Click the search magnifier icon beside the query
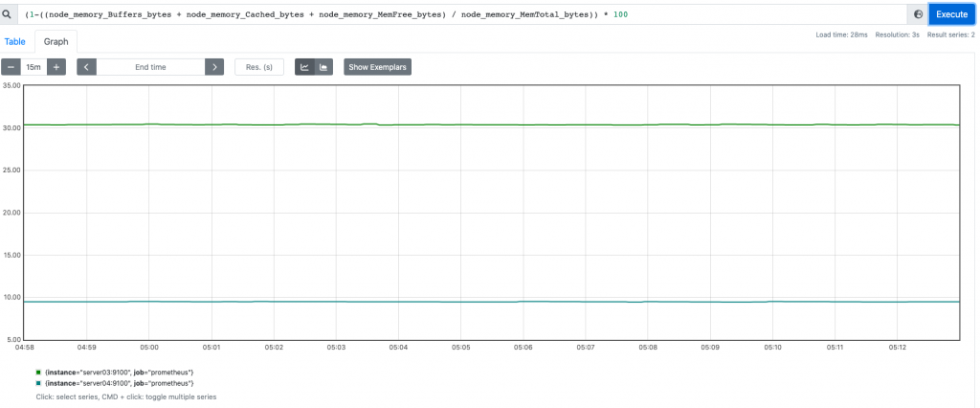This screenshot has width=980, height=408. point(9,14)
